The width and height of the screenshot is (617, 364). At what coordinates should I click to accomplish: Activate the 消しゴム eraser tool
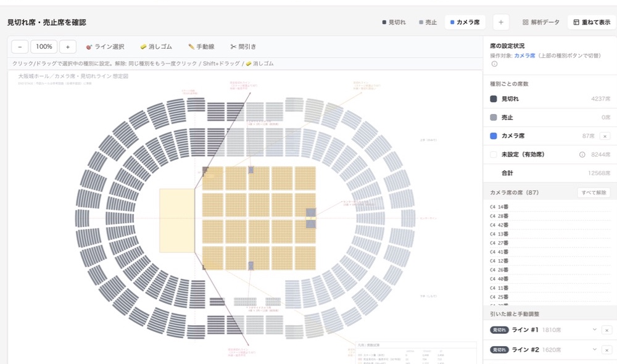pos(156,47)
